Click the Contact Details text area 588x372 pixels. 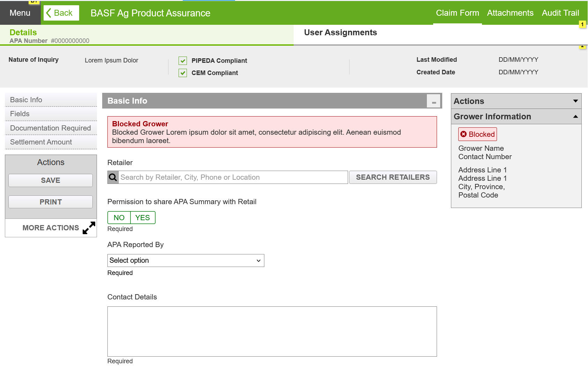click(x=272, y=332)
